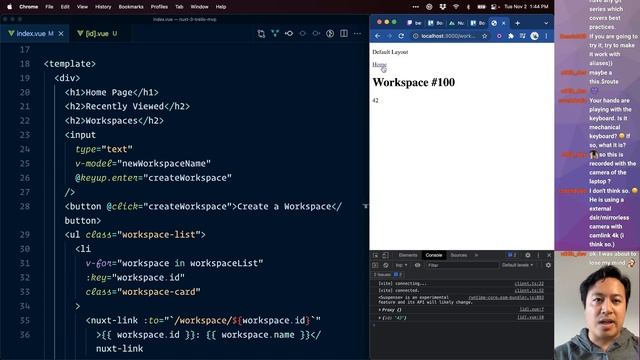Open console settings gear

click(548, 265)
